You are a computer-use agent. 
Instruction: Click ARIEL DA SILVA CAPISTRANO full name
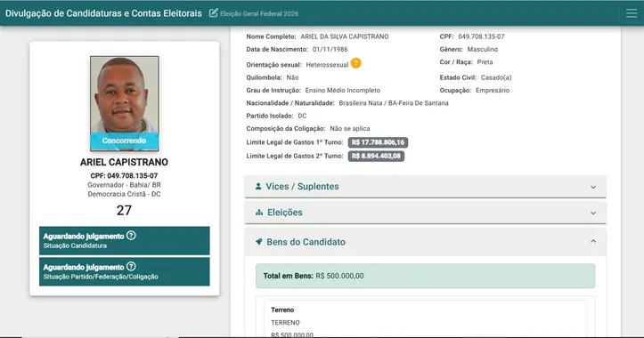345,36
